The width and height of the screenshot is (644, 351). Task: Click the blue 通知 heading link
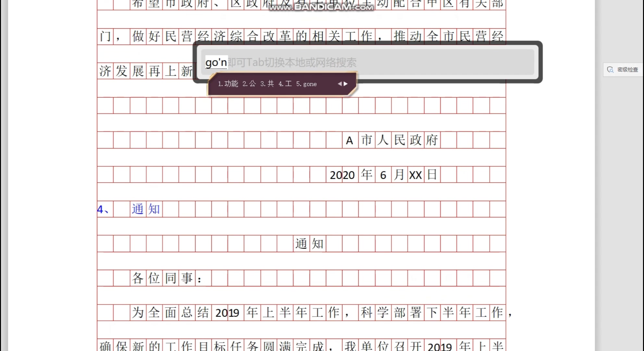pyautogui.click(x=145, y=209)
